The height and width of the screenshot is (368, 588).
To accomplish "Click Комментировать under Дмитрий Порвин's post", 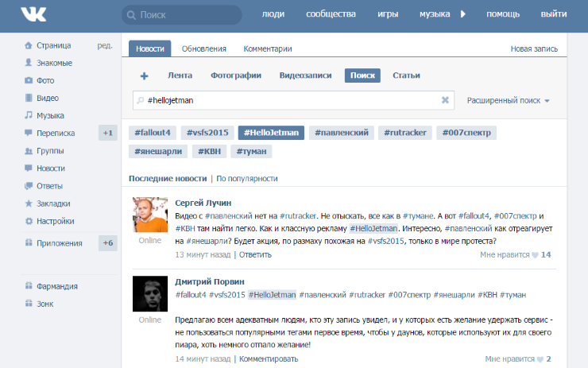I will coord(269,359).
